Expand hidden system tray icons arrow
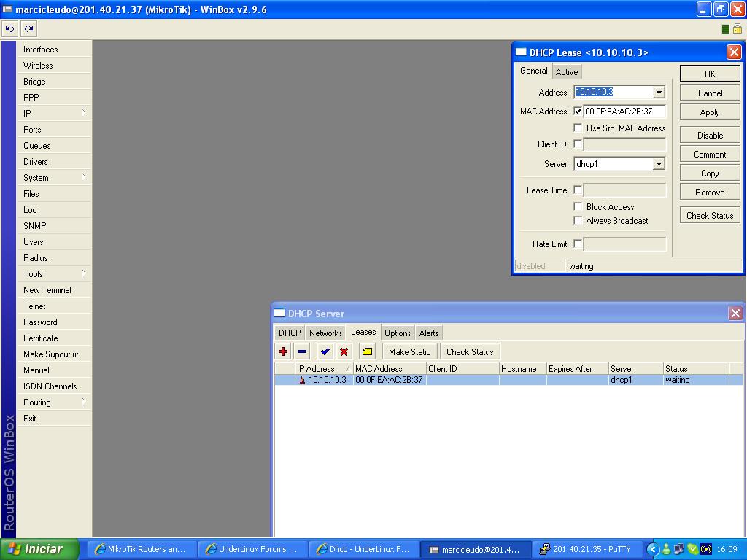The image size is (747, 560). point(652,549)
